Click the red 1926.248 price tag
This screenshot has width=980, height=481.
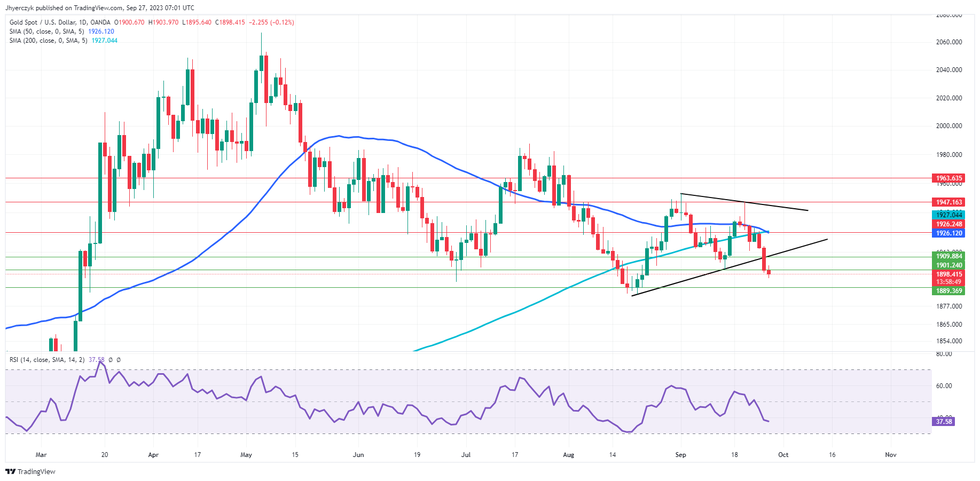pos(948,224)
